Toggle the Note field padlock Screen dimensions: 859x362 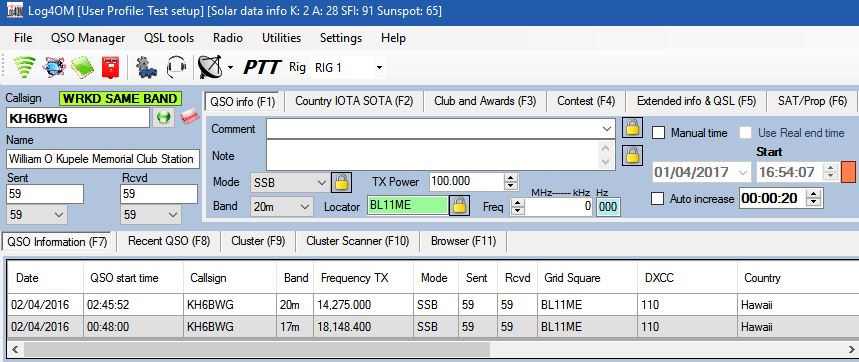tap(632, 156)
